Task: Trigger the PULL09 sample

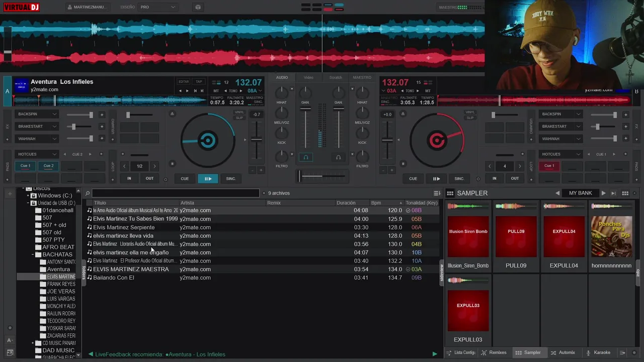Action: pos(516,236)
